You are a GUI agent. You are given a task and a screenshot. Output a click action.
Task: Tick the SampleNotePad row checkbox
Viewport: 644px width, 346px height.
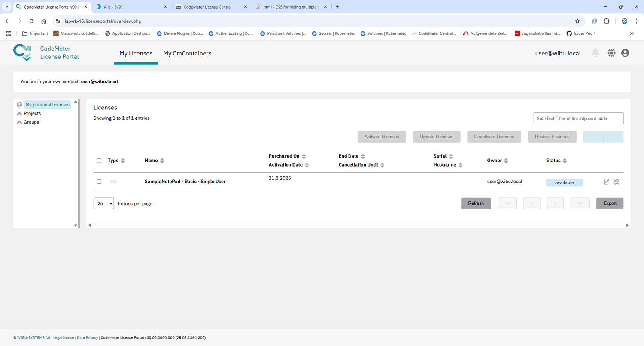click(x=99, y=182)
